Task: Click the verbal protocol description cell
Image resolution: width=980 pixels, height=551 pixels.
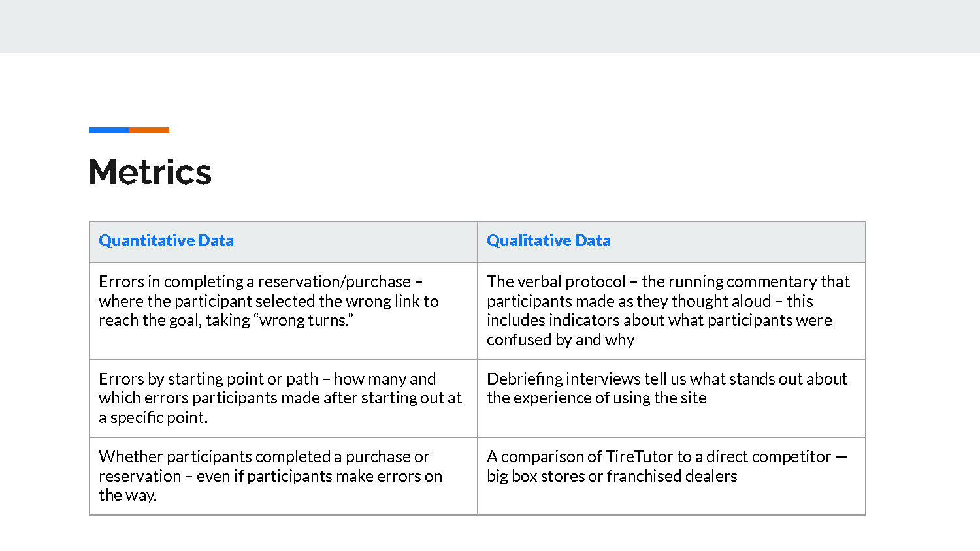Action: click(x=672, y=311)
